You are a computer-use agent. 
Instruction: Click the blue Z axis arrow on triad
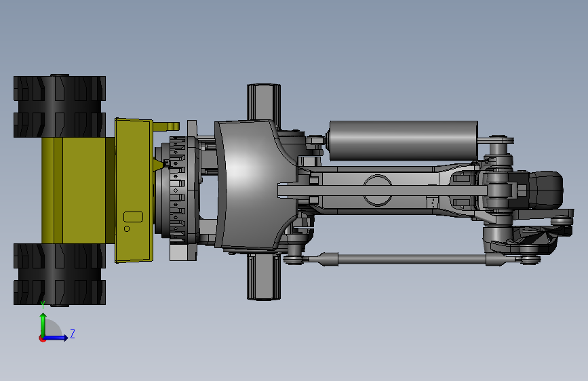tap(56, 338)
